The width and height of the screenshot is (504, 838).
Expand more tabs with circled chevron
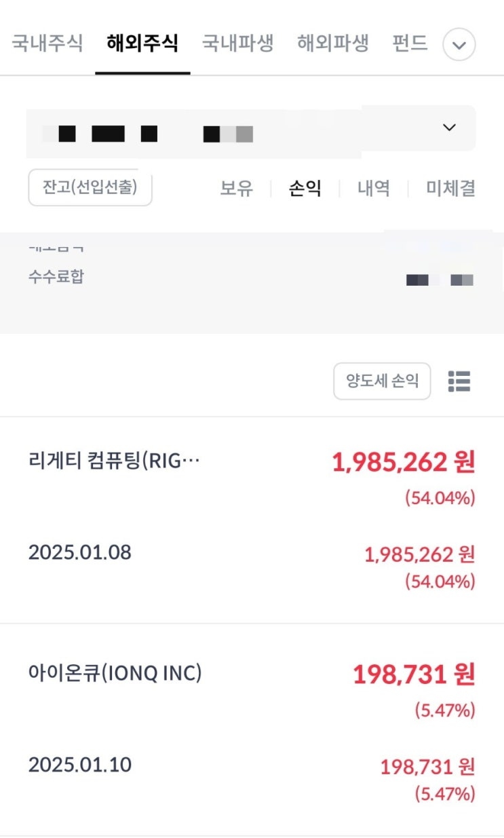tap(459, 45)
